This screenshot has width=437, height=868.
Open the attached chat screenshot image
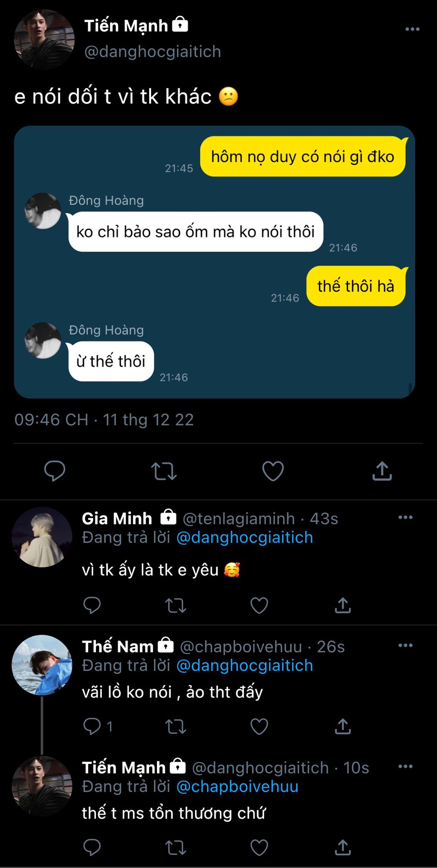[214, 262]
